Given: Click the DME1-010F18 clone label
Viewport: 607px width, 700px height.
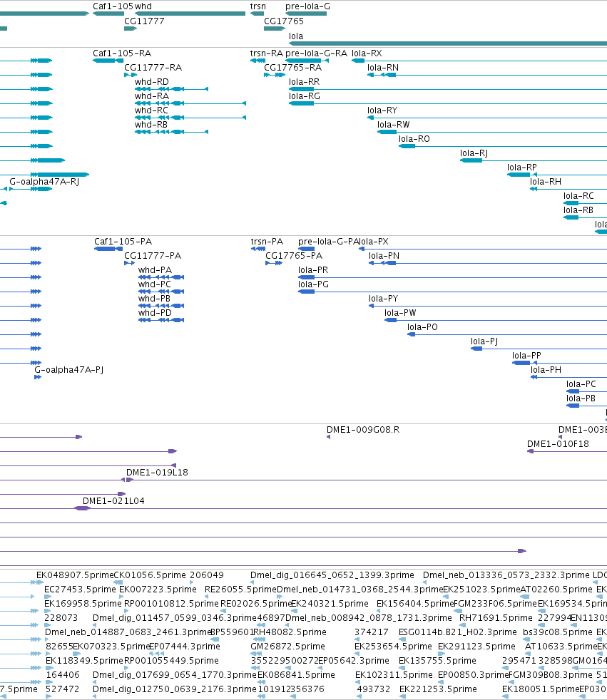Looking at the screenshot, I should pos(558,445).
